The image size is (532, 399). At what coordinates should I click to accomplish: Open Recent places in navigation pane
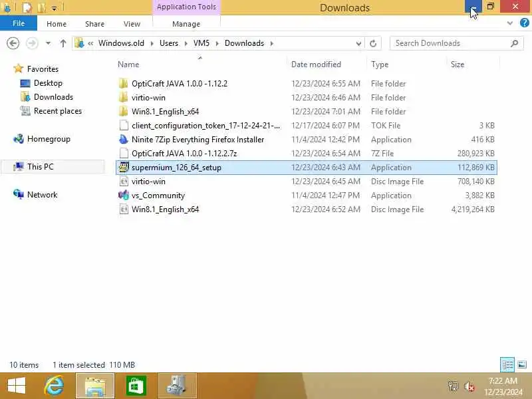(58, 111)
